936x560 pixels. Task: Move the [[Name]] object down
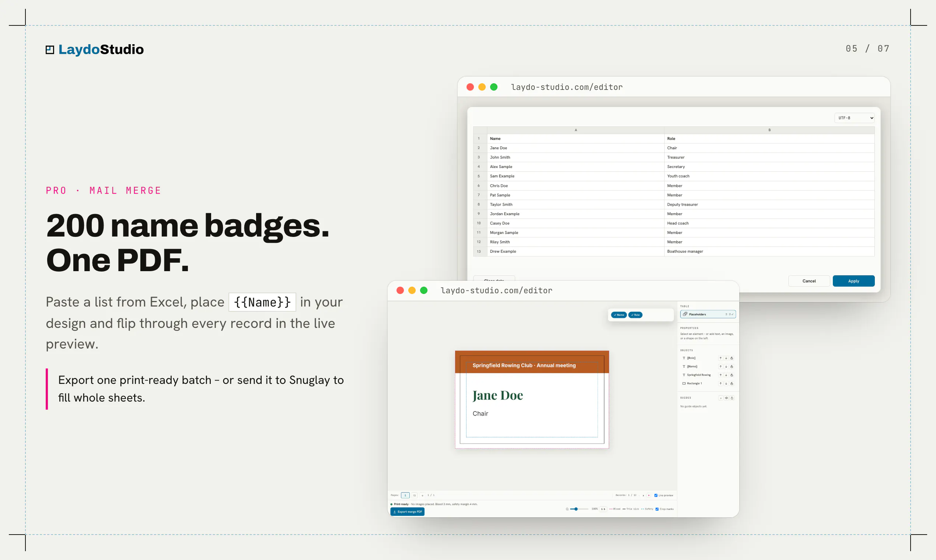pos(726,367)
